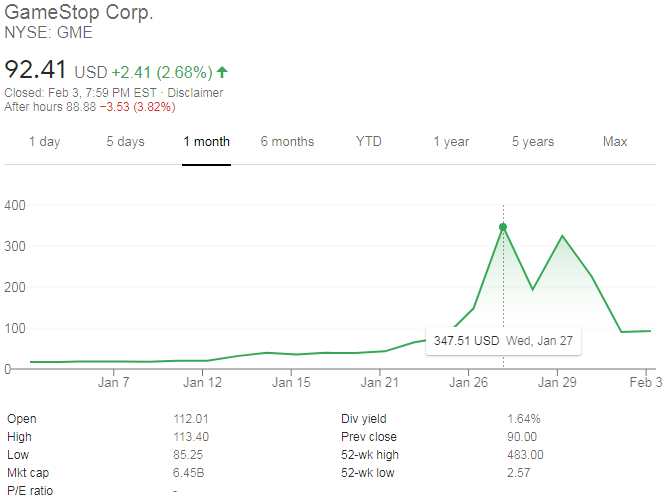Click the Jan 27 peak data point
The image size is (666, 501).
tap(503, 227)
